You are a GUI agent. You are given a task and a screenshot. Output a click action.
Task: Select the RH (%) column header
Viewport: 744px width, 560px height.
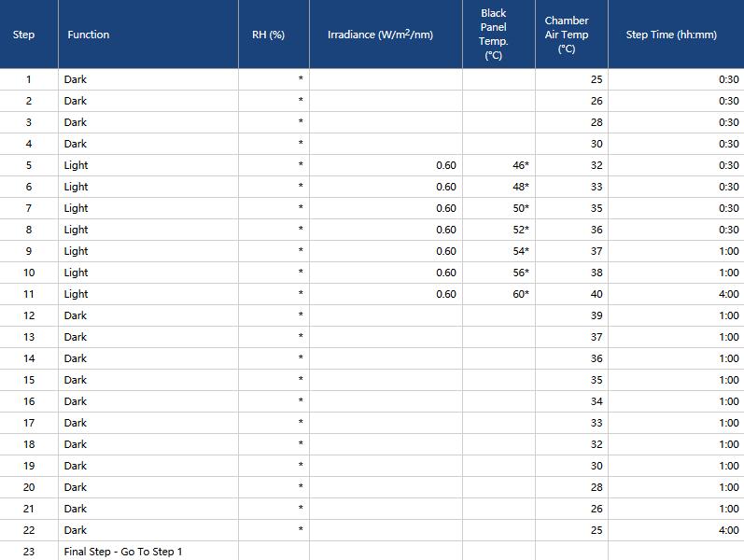(268, 35)
